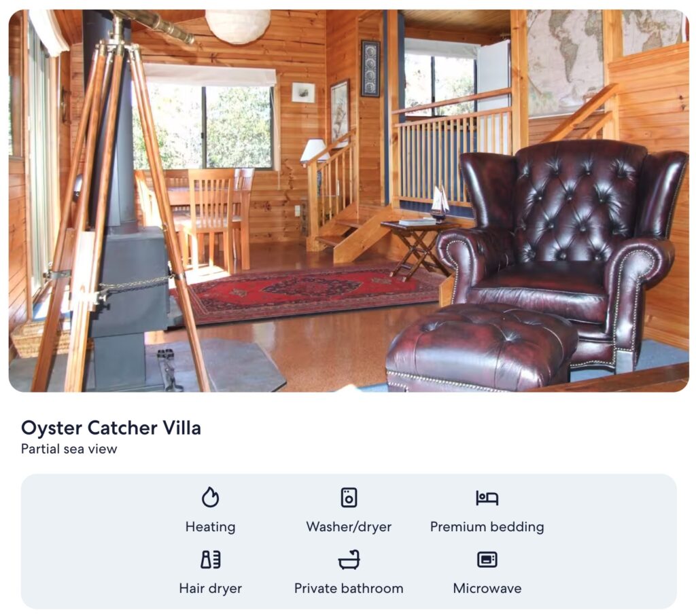Select the Microwave amenity label
Screen dimensions: 696x616
pos(487,589)
